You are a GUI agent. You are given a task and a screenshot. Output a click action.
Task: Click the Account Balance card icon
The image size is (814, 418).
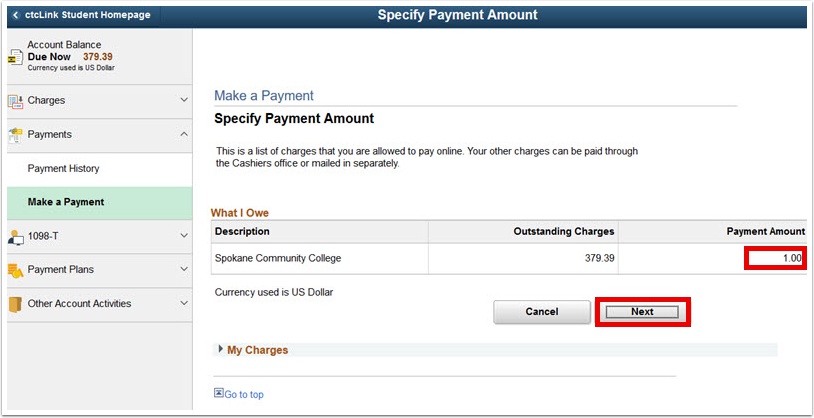point(16,58)
